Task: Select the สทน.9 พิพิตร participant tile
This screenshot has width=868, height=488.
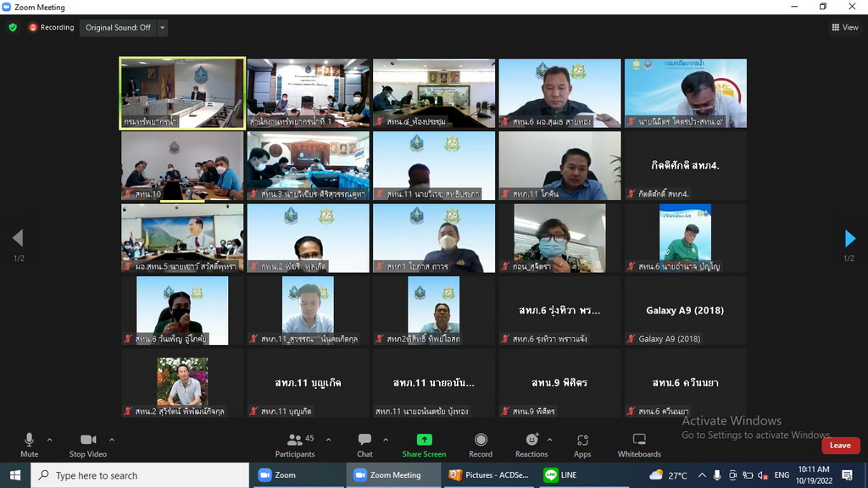Action: pos(559,384)
